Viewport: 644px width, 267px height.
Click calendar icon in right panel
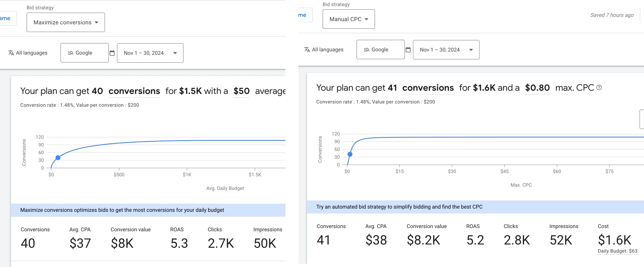(408, 50)
